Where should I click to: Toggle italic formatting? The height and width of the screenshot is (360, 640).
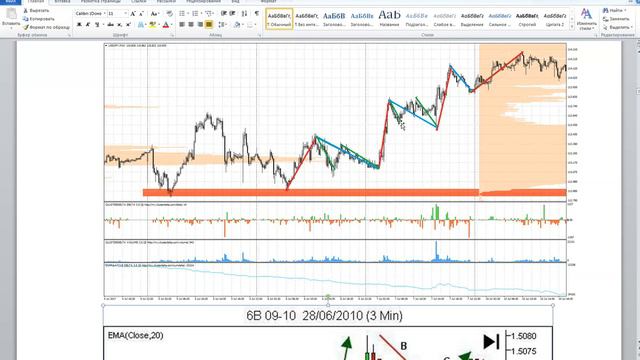coord(88,25)
